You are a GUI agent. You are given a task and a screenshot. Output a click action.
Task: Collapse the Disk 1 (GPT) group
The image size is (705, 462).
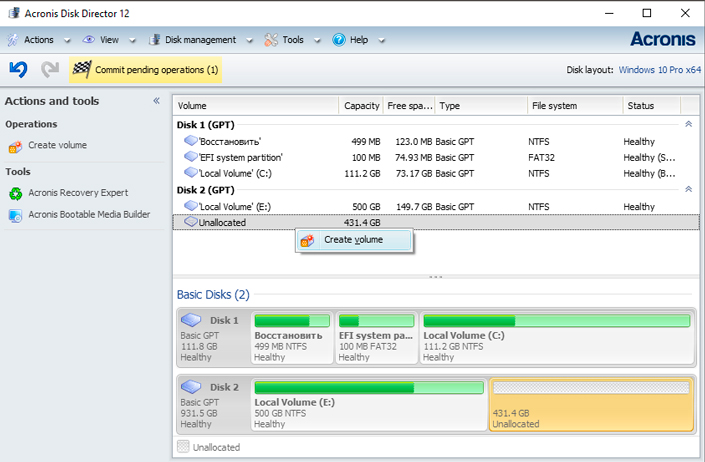(688, 124)
